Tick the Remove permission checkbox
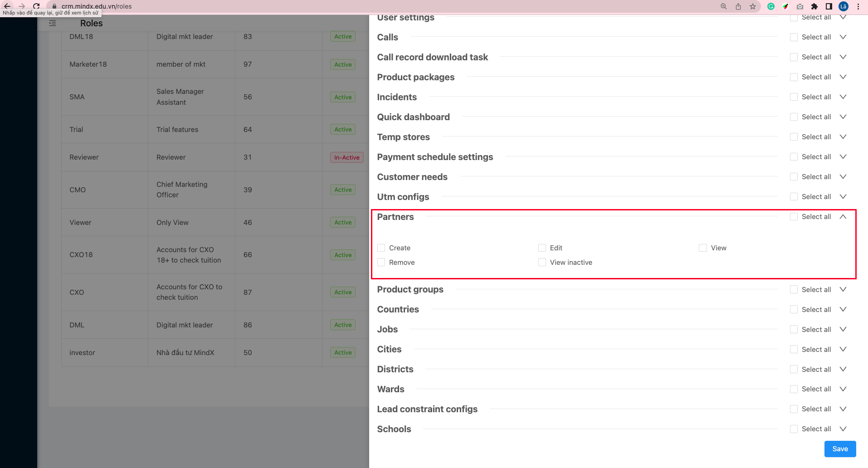This screenshot has width=868, height=468. (x=381, y=263)
